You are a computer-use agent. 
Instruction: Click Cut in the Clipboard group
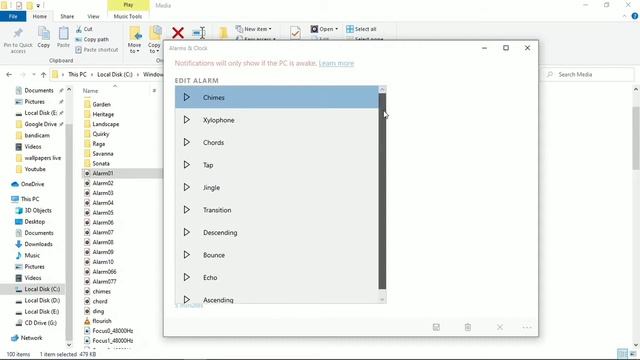84,29
